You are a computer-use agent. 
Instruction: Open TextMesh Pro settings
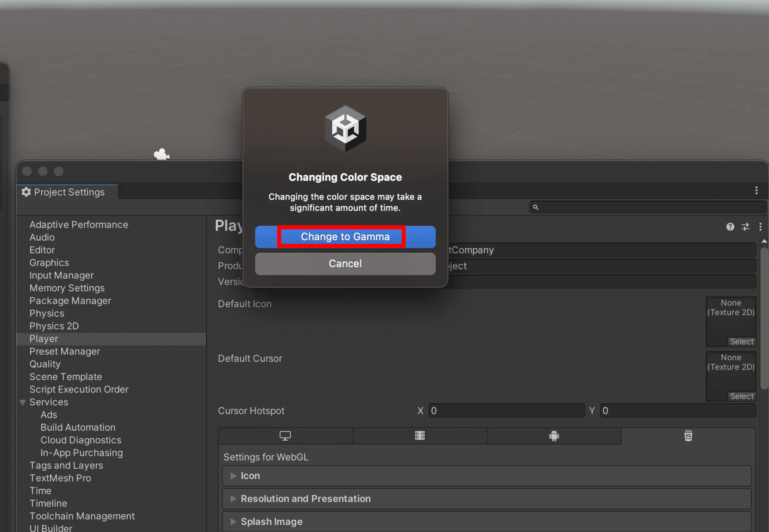(60, 478)
